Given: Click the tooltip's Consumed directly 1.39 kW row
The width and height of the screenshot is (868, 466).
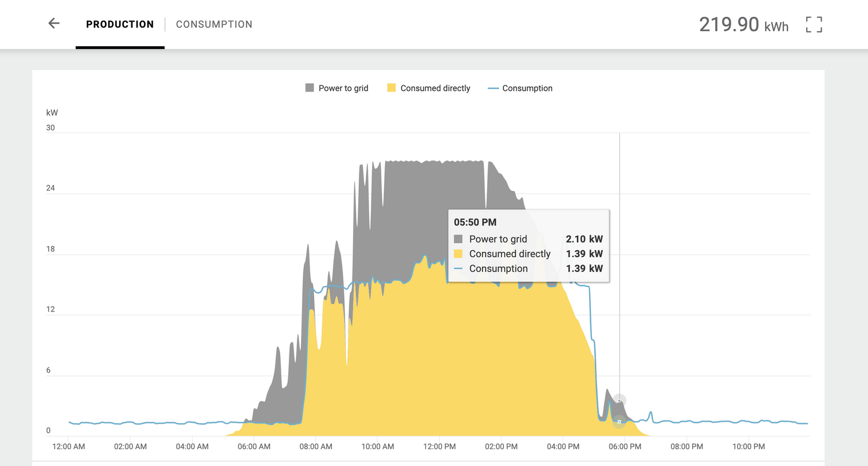Looking at the screenshot, I should click(528, 254).
